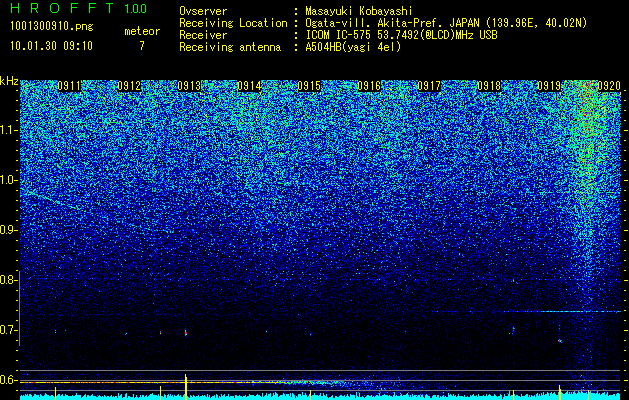Click the 0915 time marker

[x=309, y=86]
